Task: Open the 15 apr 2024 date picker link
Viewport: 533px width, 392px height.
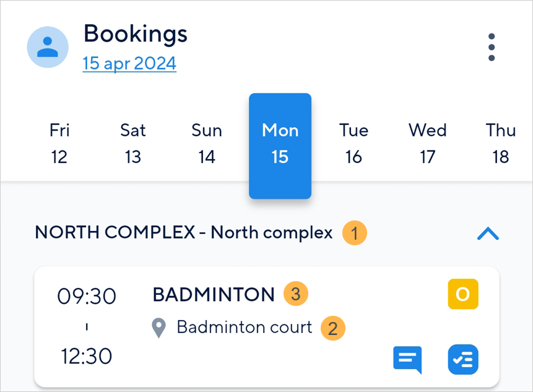Action: pyautogui.click(x=129, y=64)
